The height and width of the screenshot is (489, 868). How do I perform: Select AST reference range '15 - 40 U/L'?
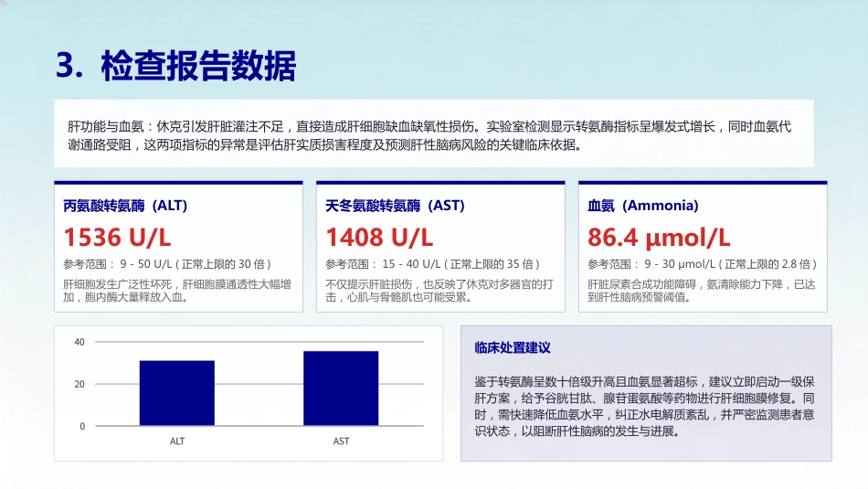[411, 264]
